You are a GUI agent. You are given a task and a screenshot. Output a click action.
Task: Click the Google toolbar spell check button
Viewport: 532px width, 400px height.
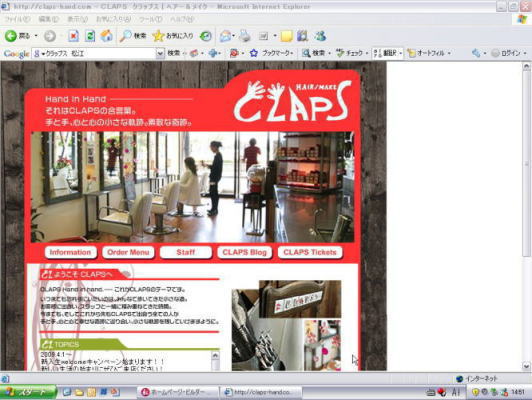pyautogui.click(x=349, y=53)
